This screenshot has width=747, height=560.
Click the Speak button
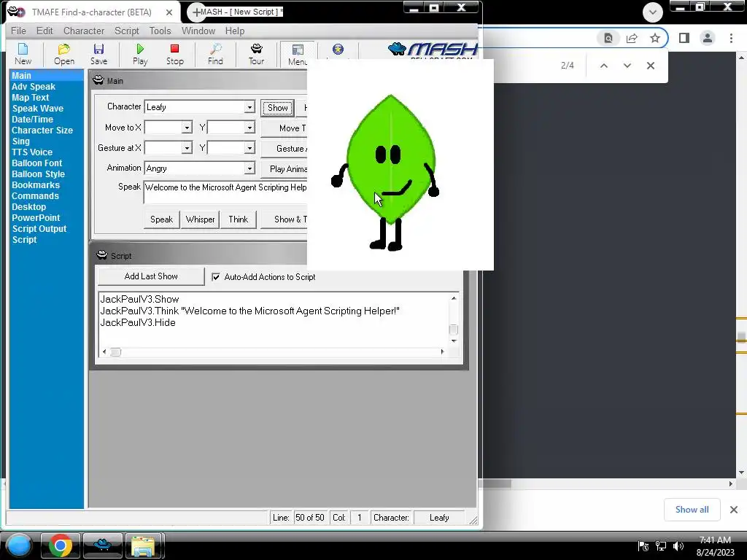(x=161, y=219)
